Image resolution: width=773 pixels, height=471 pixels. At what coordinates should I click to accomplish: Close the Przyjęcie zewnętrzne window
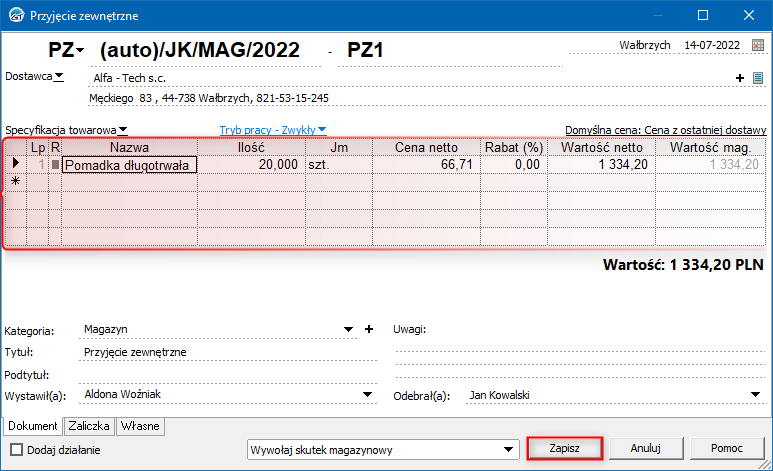749,15
